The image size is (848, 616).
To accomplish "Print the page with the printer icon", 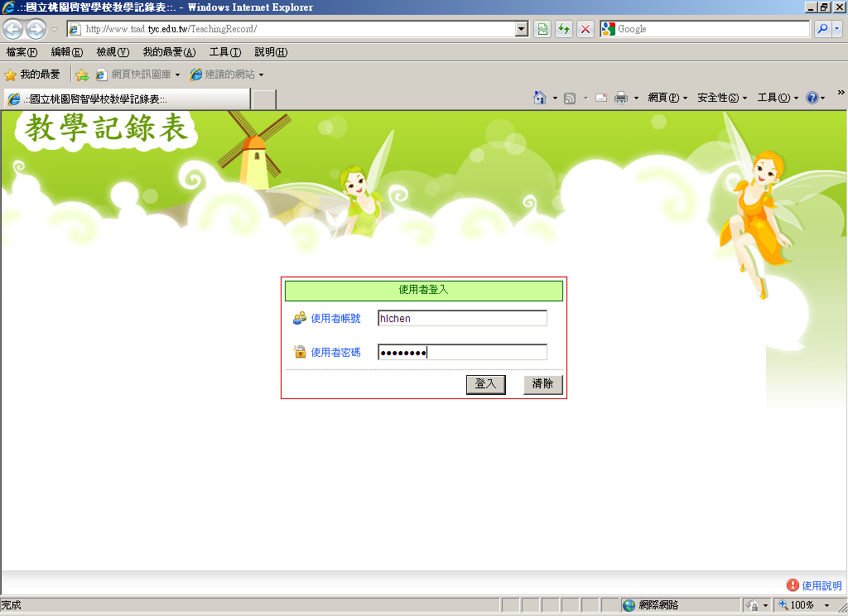I will [621, 98].
